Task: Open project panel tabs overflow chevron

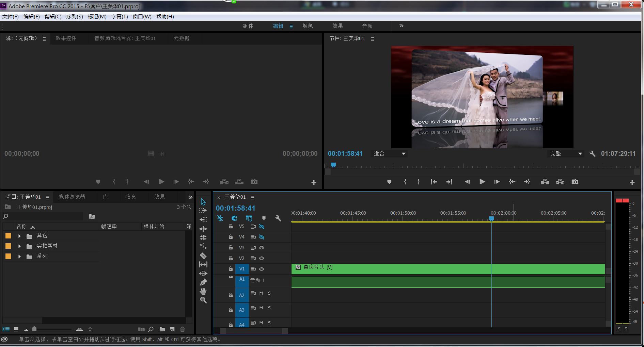Action: [x=190, y=197]
